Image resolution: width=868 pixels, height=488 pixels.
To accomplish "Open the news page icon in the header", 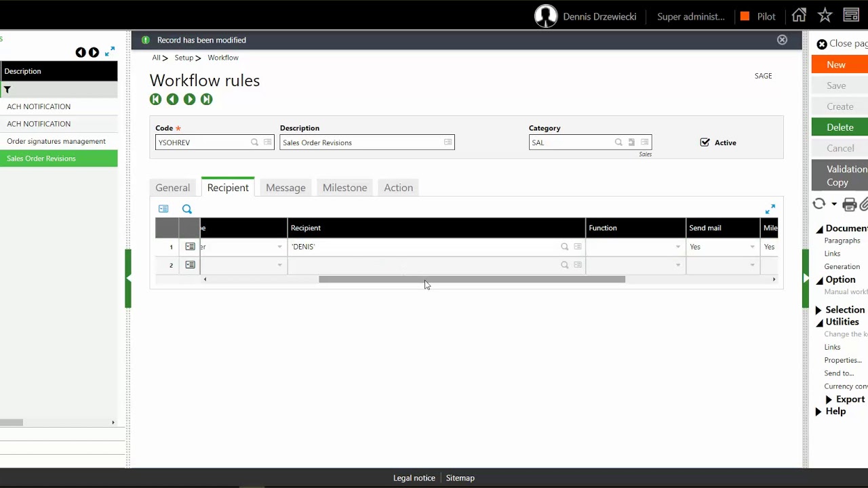I will click(x=851, y=16).
